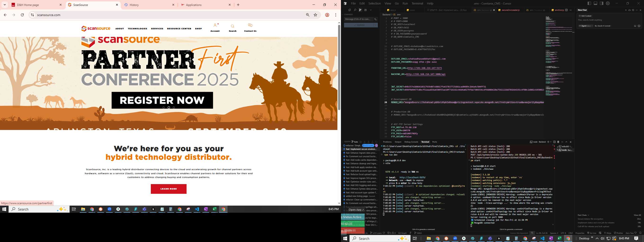Click the Chrome page vertical scrollbar
The height and width of the screenshot is (242, 644).
click(x=339, y=67)
